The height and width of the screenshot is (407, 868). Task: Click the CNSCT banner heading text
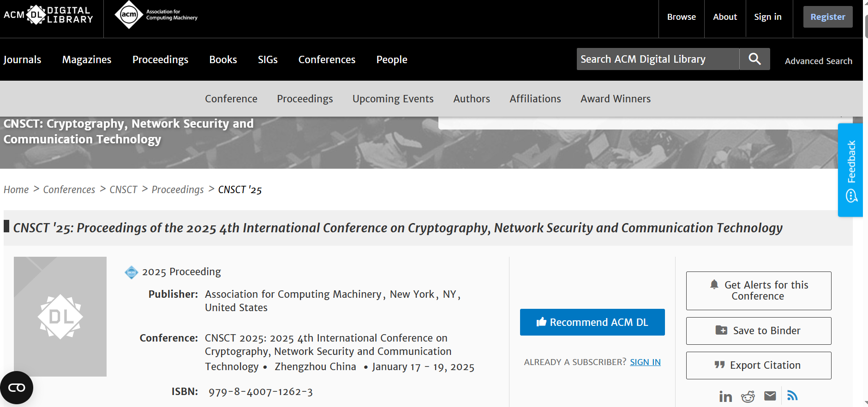(128, 131)
